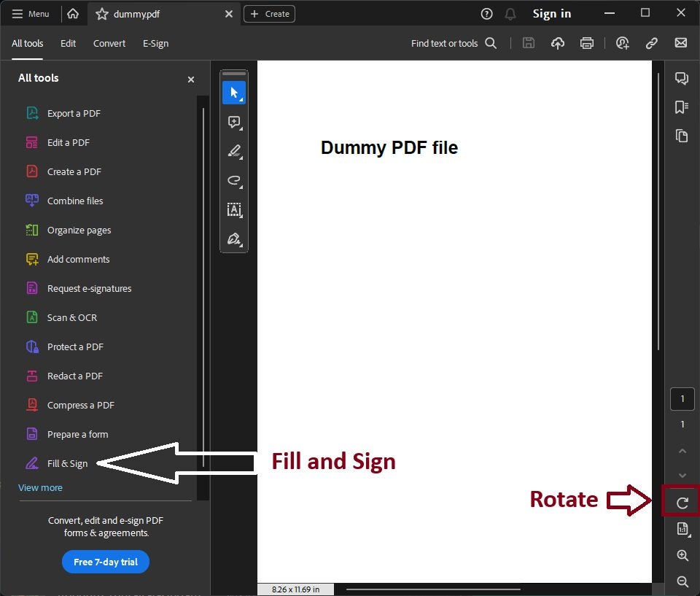Click the page number input field
Viewport: 700px width, 596px height.
[682, 398]
